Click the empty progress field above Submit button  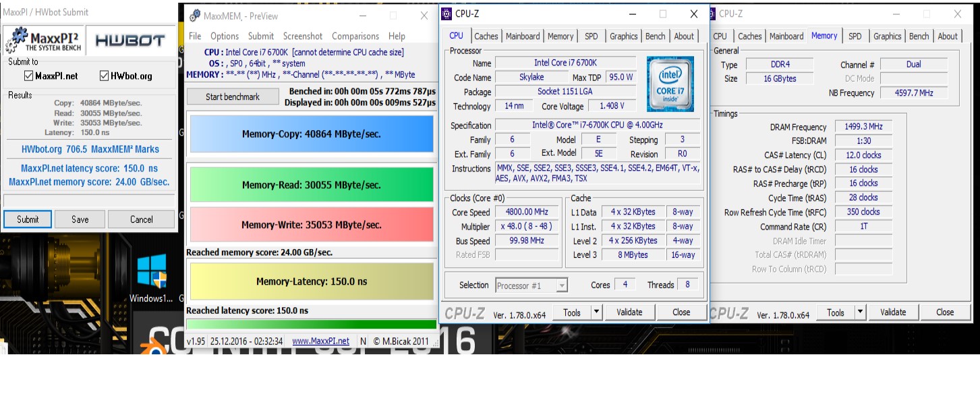point(89,200)
